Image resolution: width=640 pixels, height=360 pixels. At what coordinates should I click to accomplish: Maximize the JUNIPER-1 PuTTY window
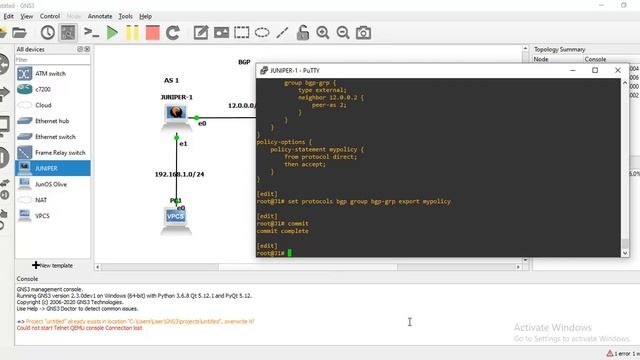[x=595, y=70]
